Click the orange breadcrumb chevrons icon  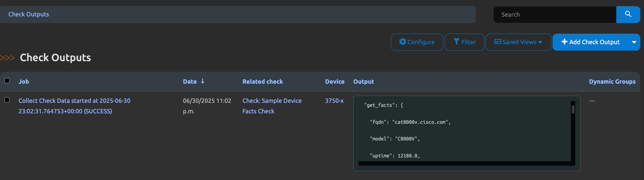7,58
